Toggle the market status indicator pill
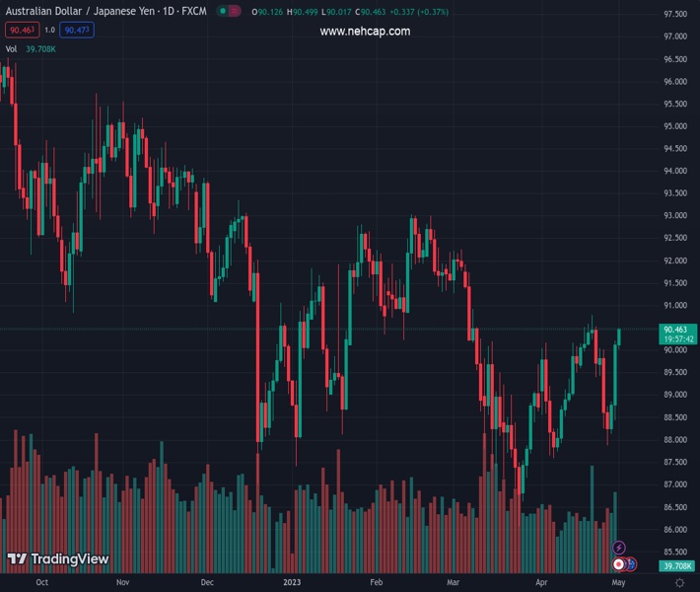Screen dimensions: 700x592 [x=229, y=12]
